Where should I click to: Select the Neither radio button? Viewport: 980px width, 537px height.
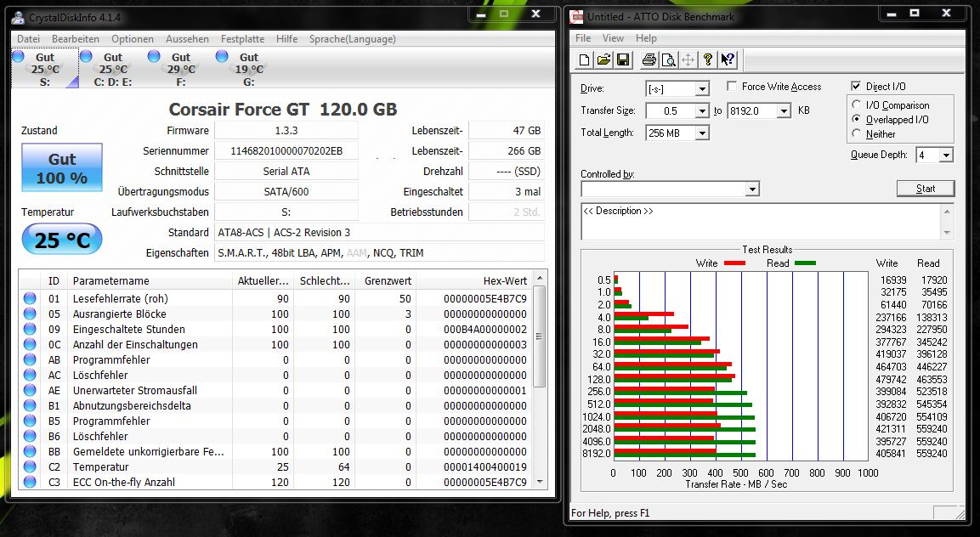(856, 133)
